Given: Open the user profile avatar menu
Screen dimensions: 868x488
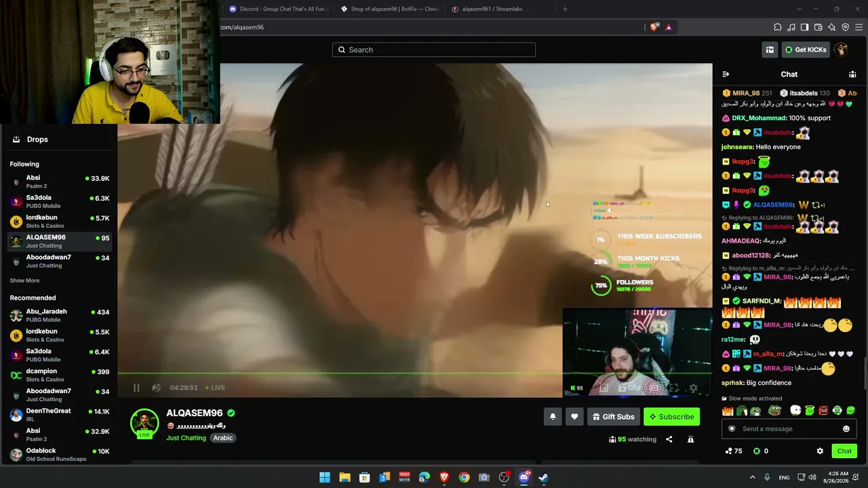Looking at the screenshot, I should [x=841, y=49].
